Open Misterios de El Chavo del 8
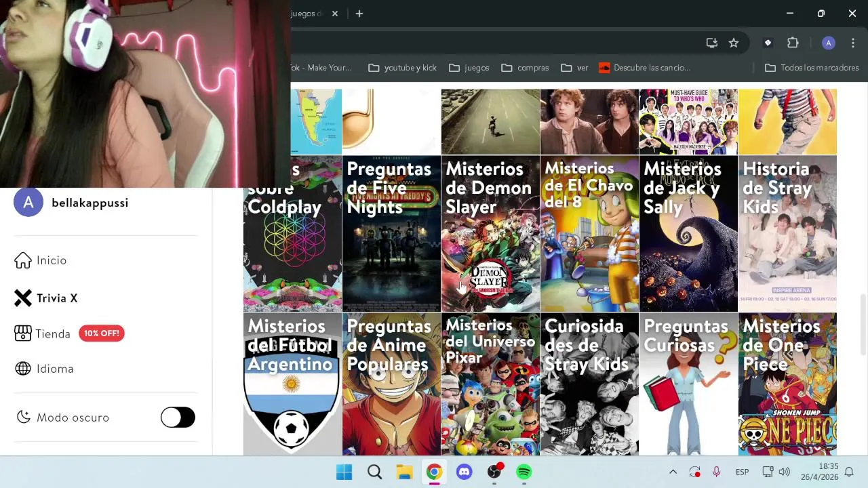Image resolution: width=868 pixels, height=488 pixels. click(589, 234)
